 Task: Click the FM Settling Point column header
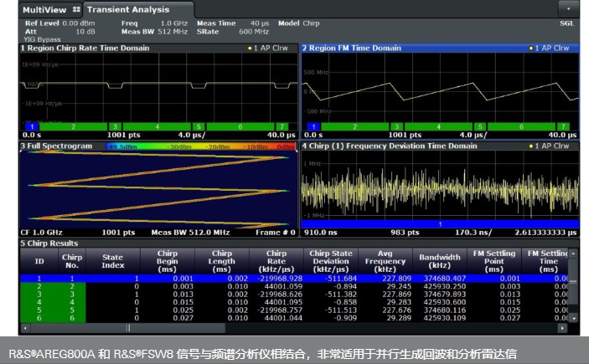click(x=494, y=261)
